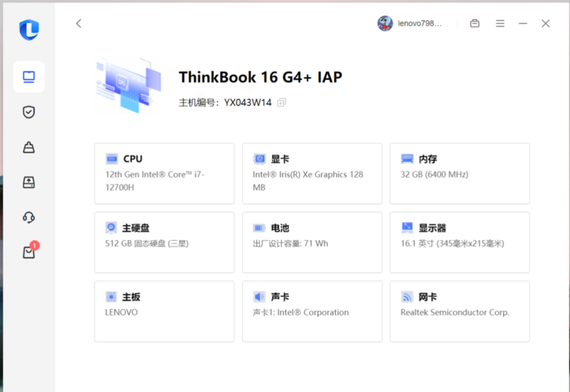570x392 pixels.
Task: Click the toolbox icon in title bar
Action: pyautogui.click(x=474, y=24)
